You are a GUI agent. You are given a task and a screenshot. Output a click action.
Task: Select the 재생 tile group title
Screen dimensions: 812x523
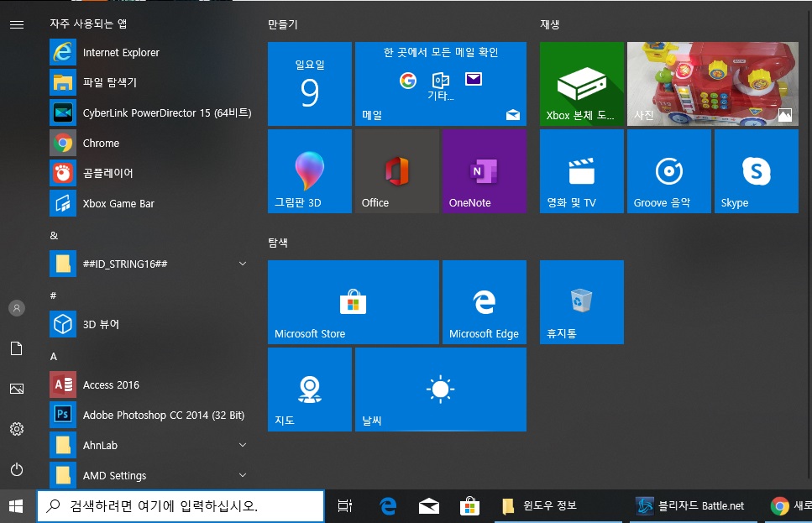pos(549,24)
